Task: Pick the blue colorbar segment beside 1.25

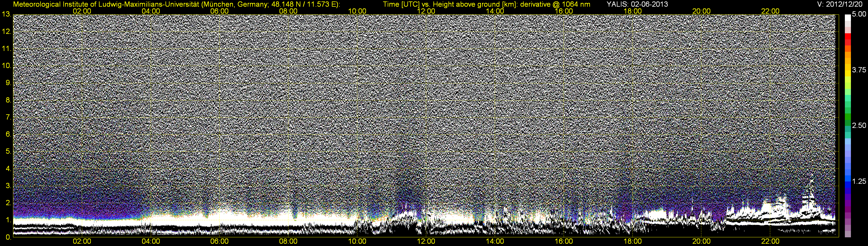Action: click(848, 185)
